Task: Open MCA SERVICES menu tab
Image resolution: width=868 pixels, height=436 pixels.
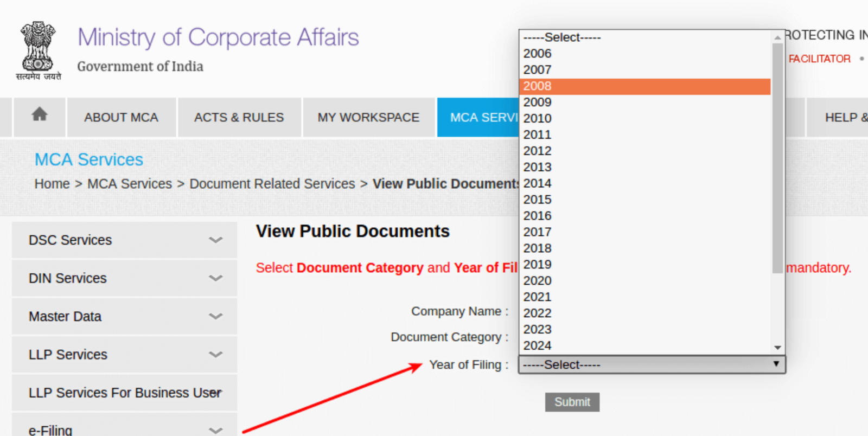Action: click(x=478, y=117)
